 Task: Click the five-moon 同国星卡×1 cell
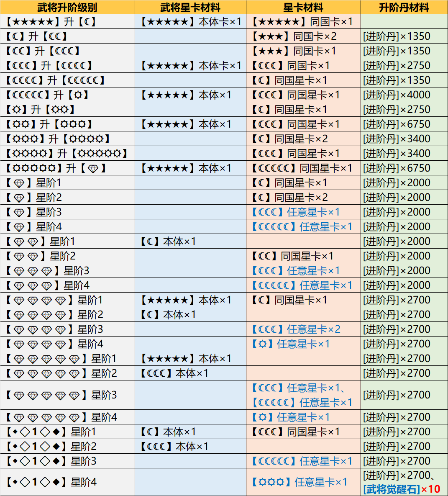click(x=303, y=168)
